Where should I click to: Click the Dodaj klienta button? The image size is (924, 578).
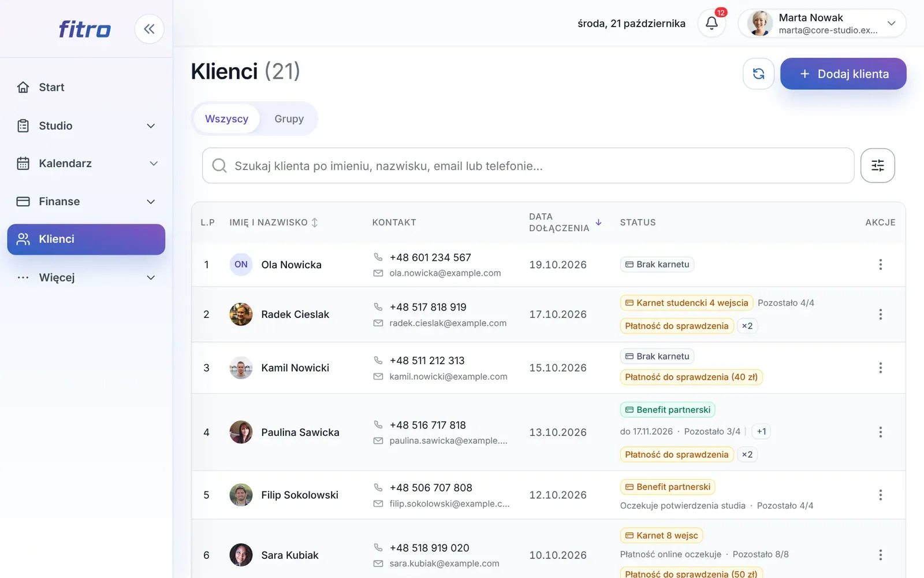843,74
